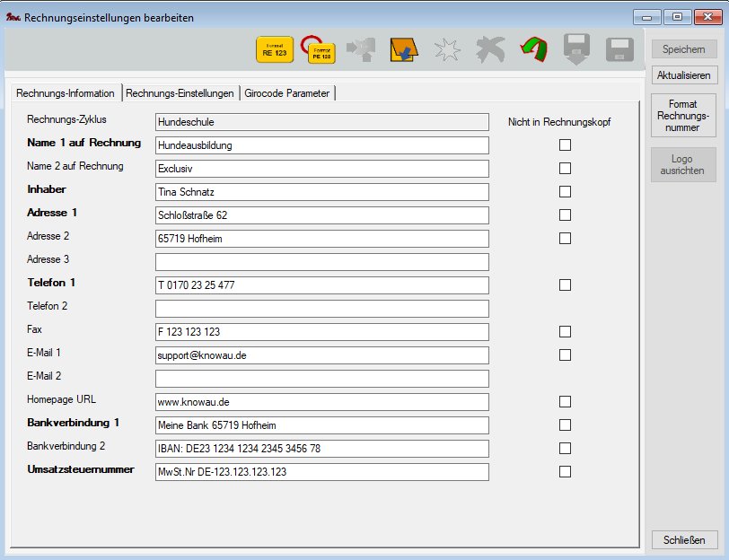
Task: Click the Format Rechnungsnummer button
Action: click(x=683, y=115)
